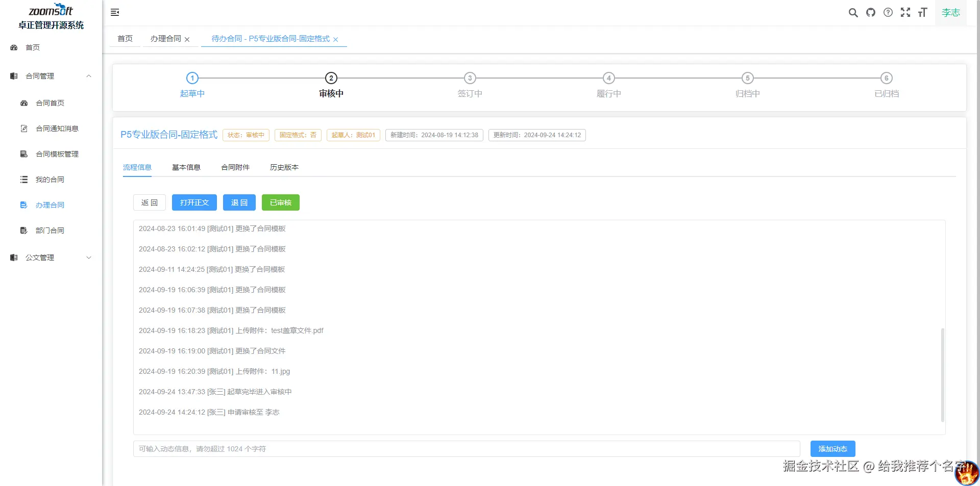Click log entry 申请审核至 李志
Screen dimensions: 980x486
(209, 412)
